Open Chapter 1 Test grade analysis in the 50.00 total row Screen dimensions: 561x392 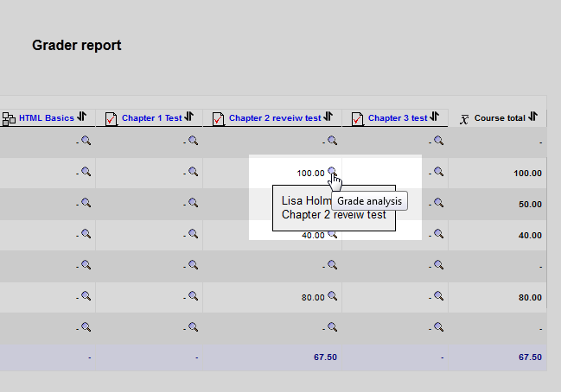tap(194, 203)
